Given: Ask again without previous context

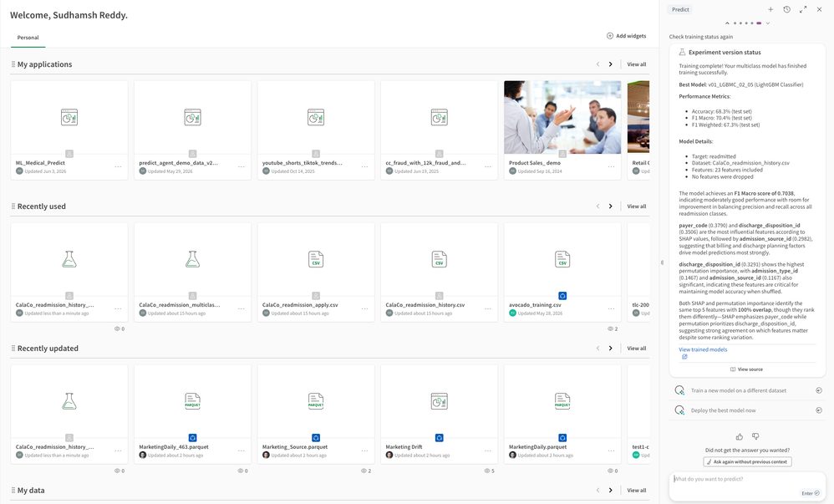Looking at the screenshot, I should click(747, 462).
